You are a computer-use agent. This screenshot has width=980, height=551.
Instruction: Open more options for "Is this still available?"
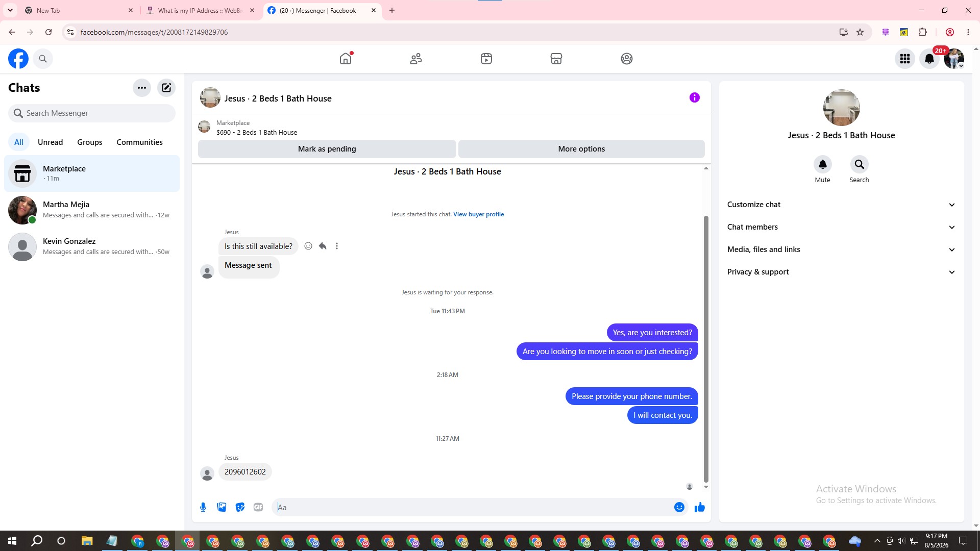click(337, 246)
